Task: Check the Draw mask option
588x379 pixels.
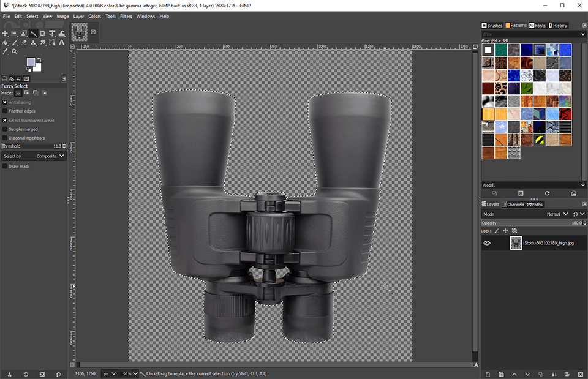Action: (5, 166)
